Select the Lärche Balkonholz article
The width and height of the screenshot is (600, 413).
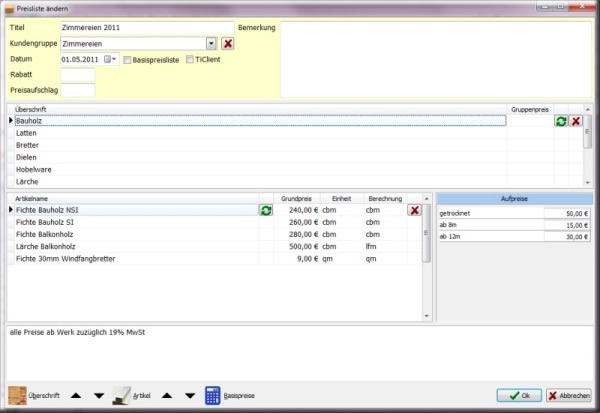tap(137, 247)
